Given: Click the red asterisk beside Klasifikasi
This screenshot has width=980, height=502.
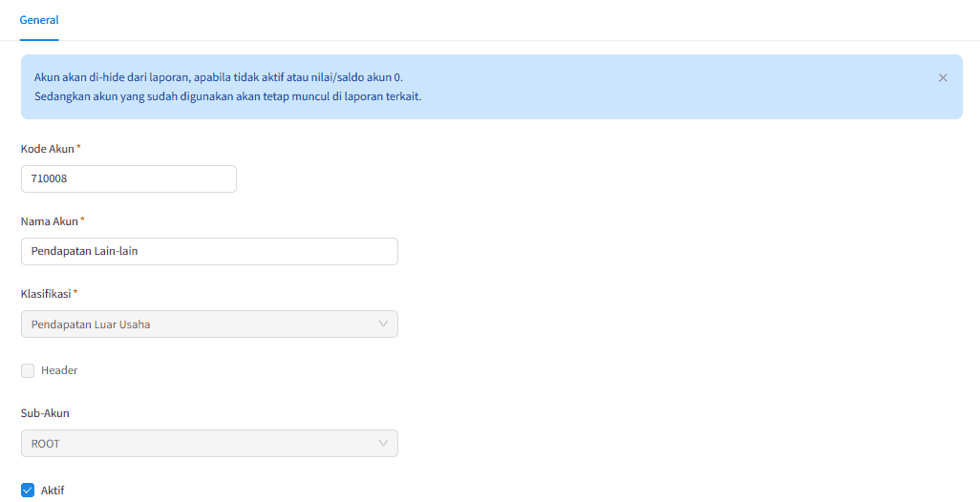Looking at the screenshot, I should [x=75, y=293].
